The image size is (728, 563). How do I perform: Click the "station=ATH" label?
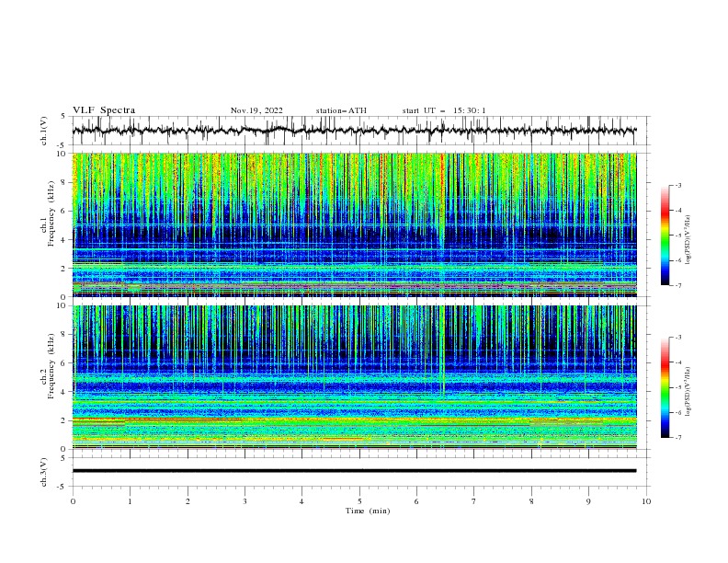tap(341, 110)
